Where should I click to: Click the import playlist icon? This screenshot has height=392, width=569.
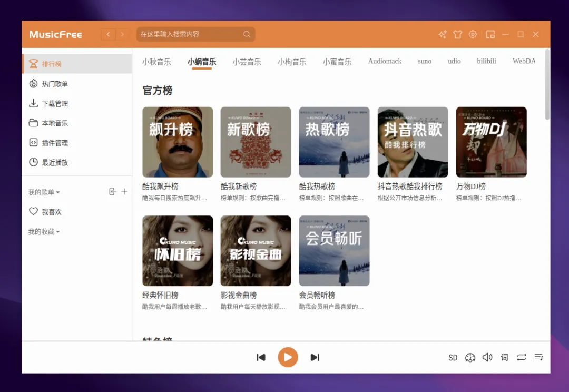[113, 192]
